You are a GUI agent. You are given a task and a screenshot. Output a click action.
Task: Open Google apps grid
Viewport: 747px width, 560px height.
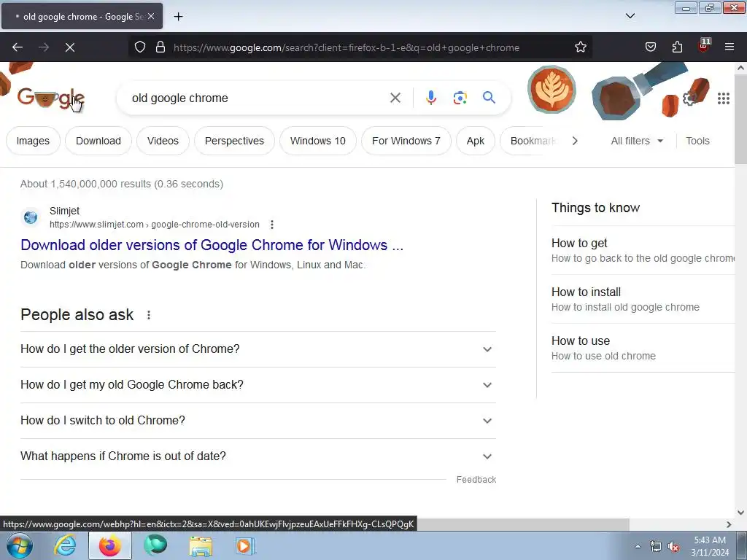(x=723, y=98)
